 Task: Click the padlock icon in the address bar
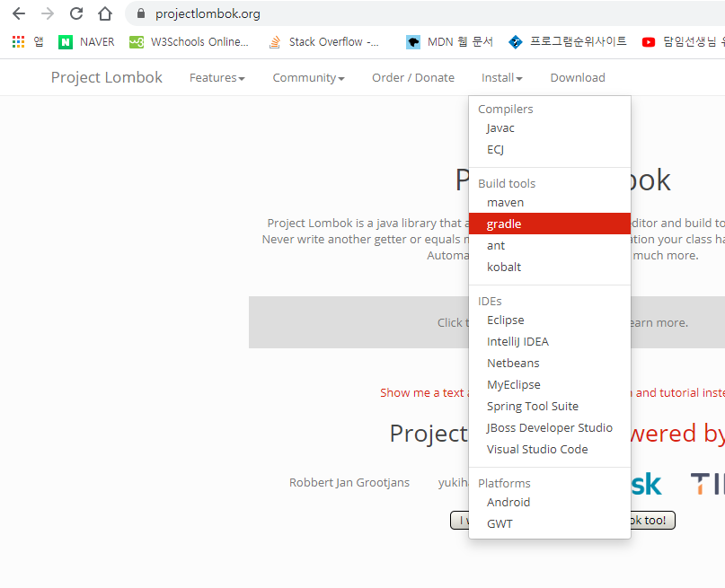141,13
